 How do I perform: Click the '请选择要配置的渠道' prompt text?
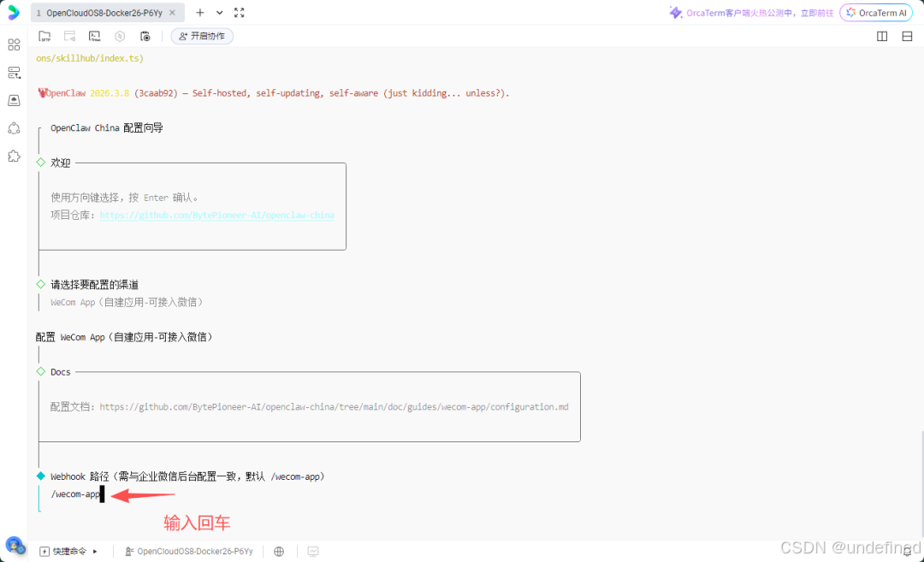(x=94, y=285)
